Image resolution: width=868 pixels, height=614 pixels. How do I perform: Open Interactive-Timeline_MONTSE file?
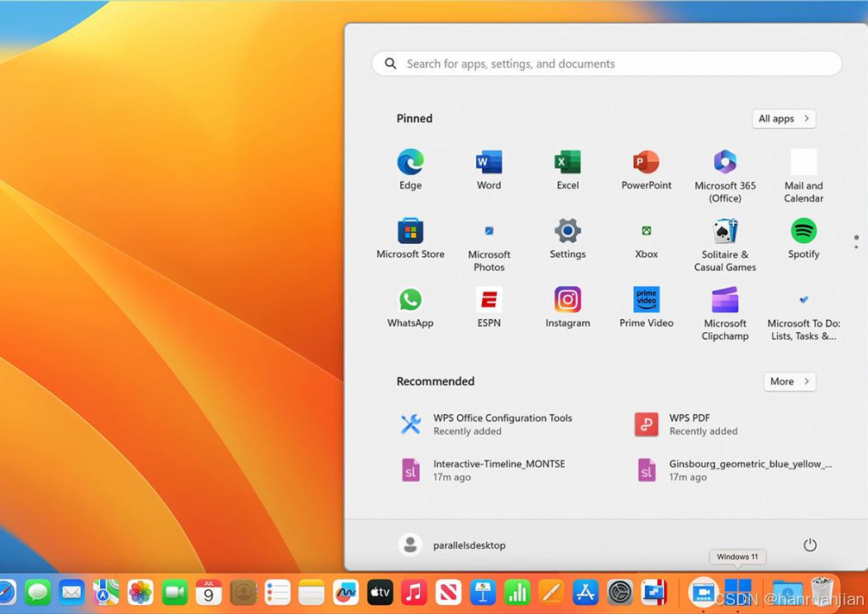tap(483, 470)
